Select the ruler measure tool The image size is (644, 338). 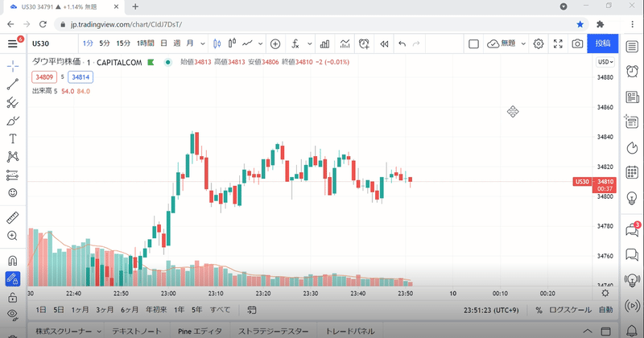[x=13, y=217]
